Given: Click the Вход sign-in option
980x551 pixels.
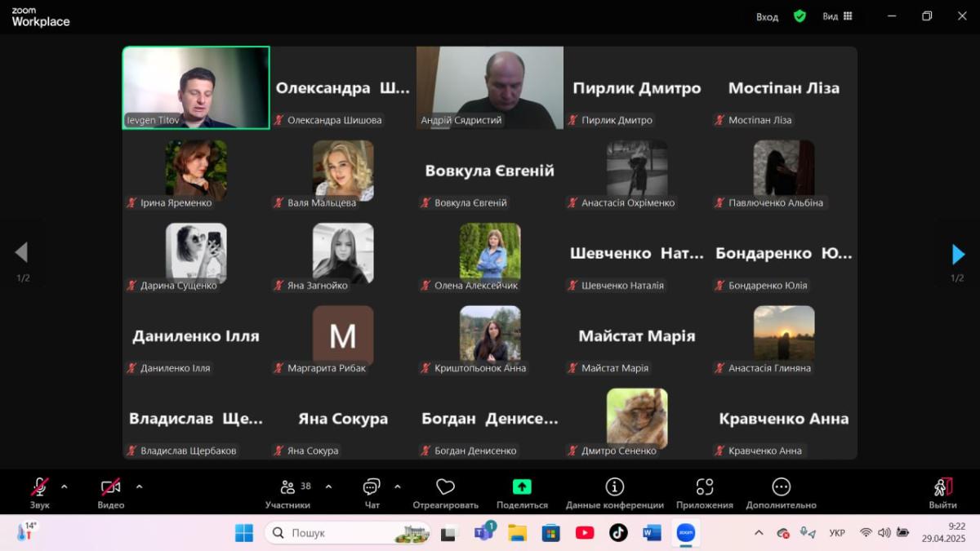Looking at the screenshot, I should tap(767, 16).
